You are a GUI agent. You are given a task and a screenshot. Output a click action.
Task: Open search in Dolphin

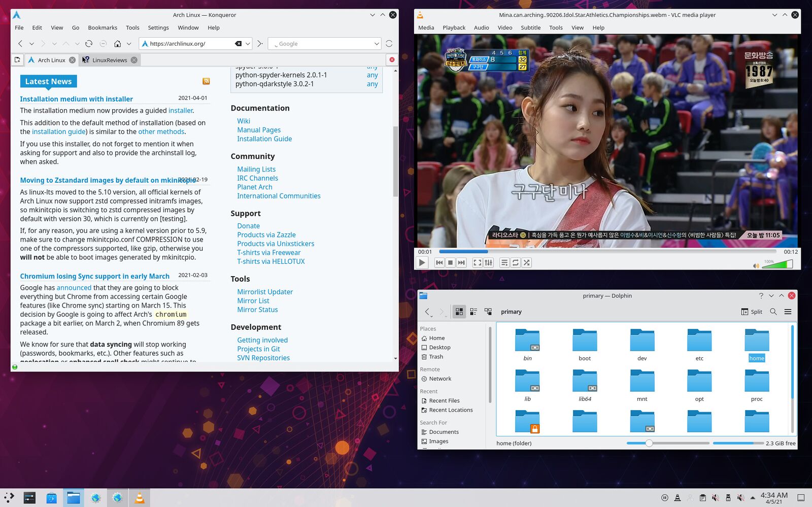(x=773, y=312)
